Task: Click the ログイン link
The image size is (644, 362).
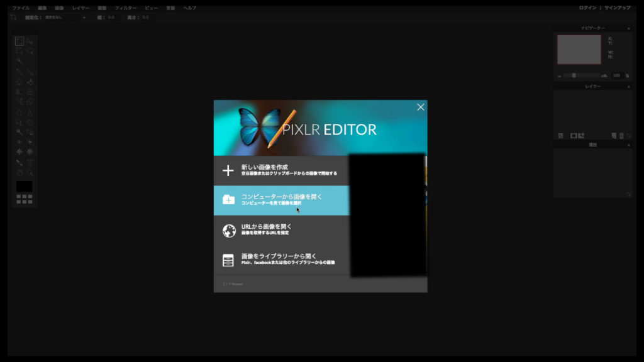Action: (x=588, y=8)
